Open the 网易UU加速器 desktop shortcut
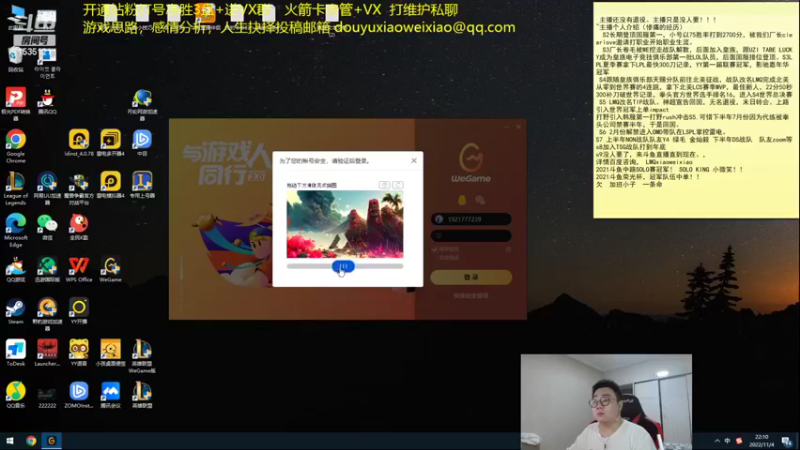The width and height of the screenshot is (800, 450). (x=47, y=188)
